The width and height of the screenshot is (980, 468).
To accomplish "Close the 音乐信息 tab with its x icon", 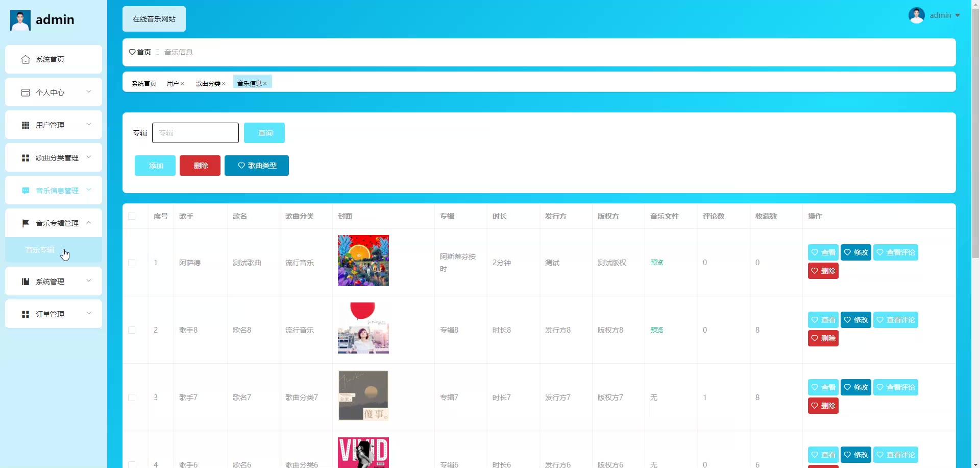I will point(265,84).
